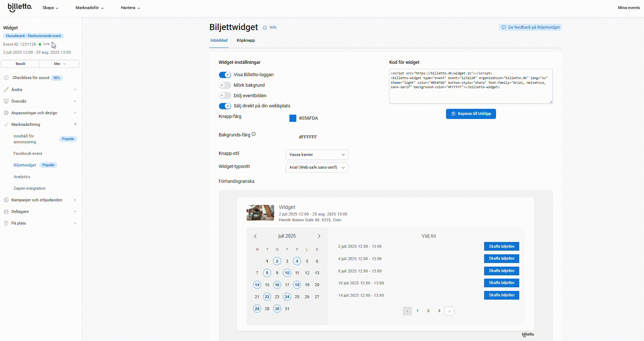Click the Checklista för succé checkmark icon
This screenshot has width=644, height=341.
point(6,78)
